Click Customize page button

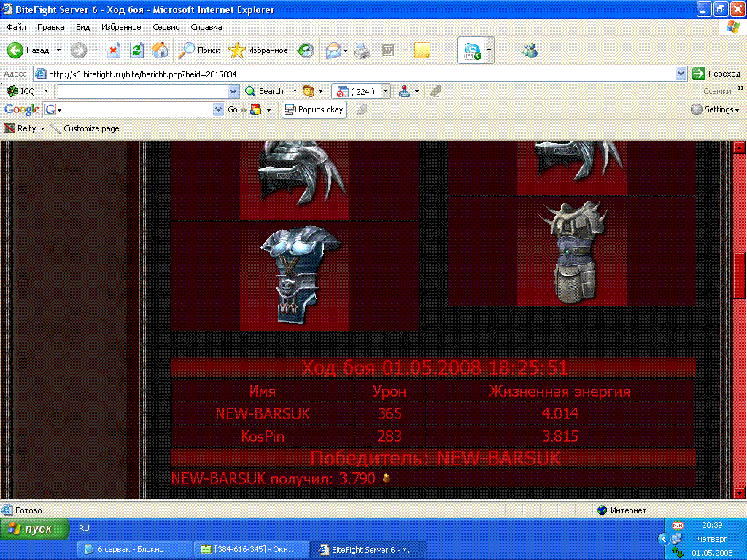[x=85, y=128]
